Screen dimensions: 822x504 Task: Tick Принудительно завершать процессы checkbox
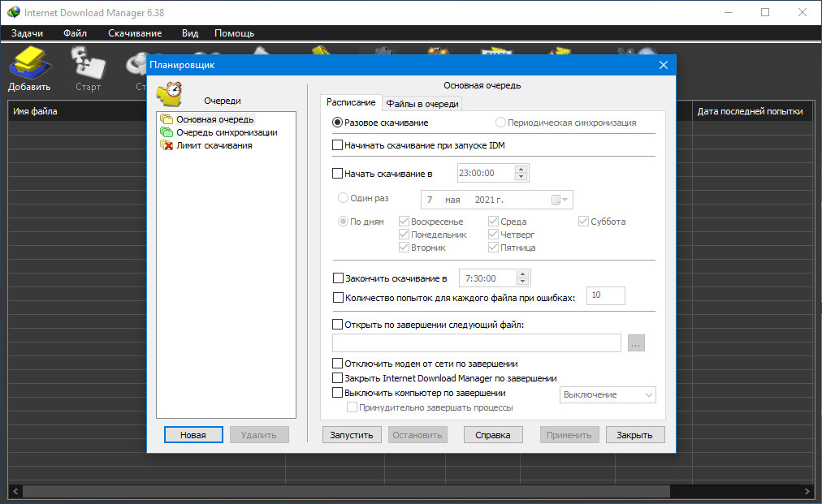[x=353, y=407]
